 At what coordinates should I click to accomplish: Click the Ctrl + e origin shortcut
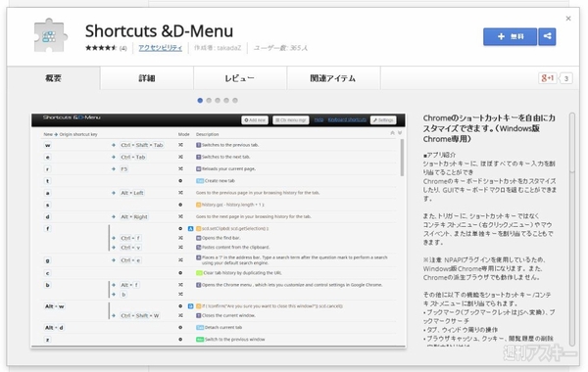point(130,260)
